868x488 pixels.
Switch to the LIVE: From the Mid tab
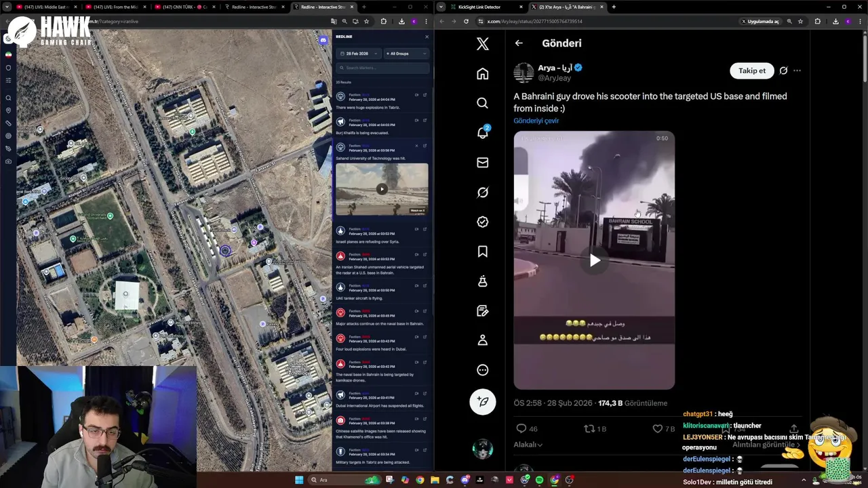click(117, 7)
